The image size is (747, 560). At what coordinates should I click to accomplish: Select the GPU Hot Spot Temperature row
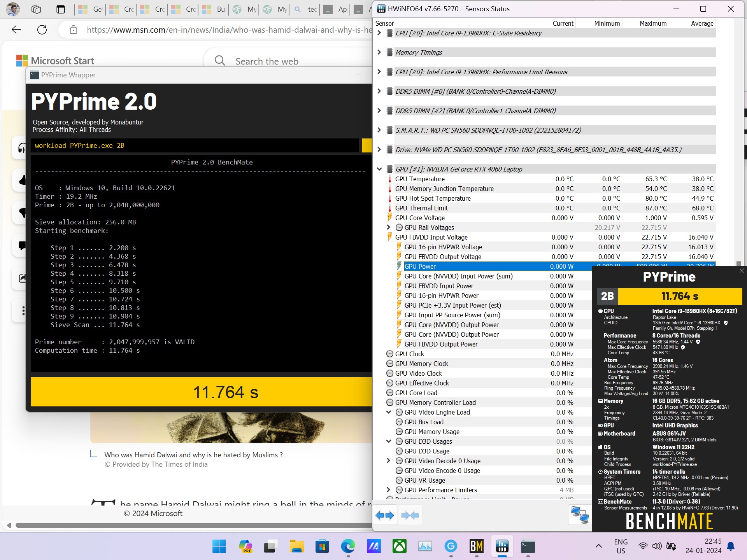pyautogui.click(x=550, y=198)
